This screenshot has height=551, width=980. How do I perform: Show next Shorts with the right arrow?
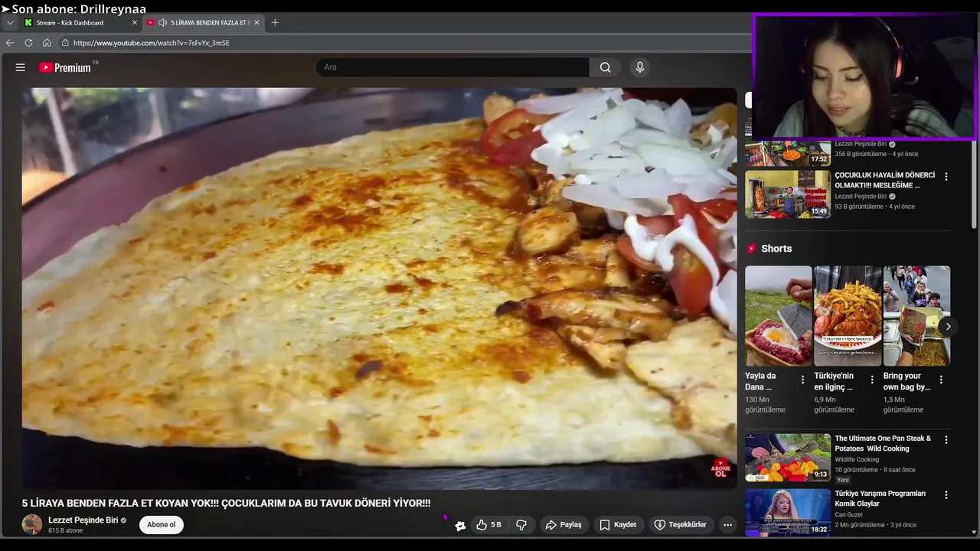pos(948,327)
